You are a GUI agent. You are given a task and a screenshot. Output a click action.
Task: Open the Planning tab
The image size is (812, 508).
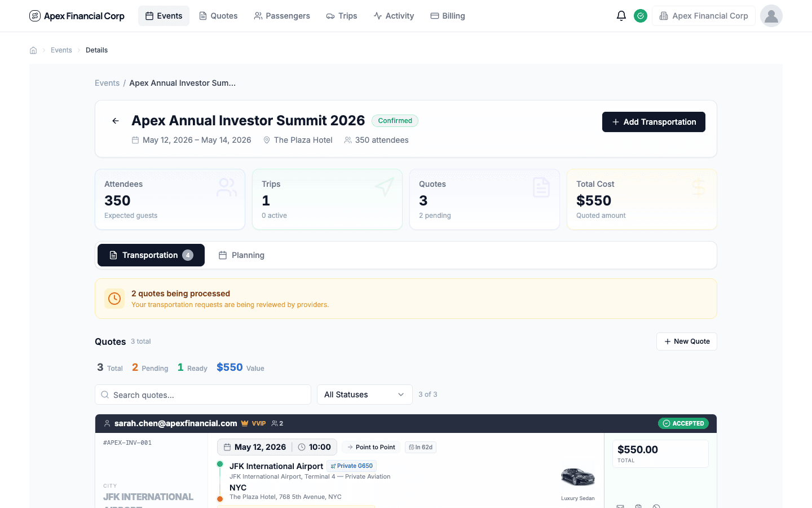[241, 255]
